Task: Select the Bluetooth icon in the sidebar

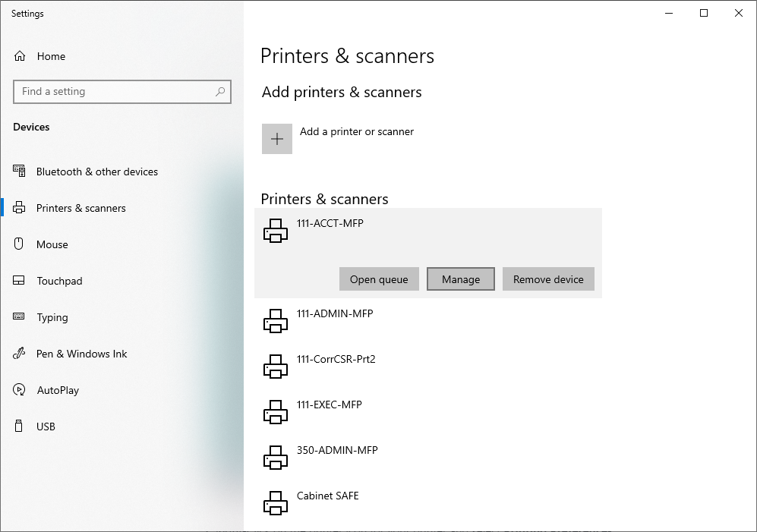Action: (x=18, y=172)
